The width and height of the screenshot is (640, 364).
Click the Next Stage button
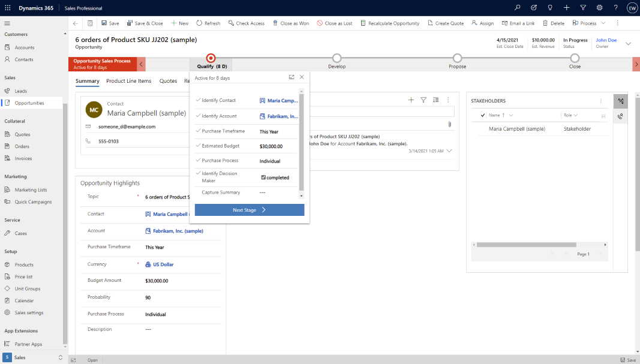250,210
